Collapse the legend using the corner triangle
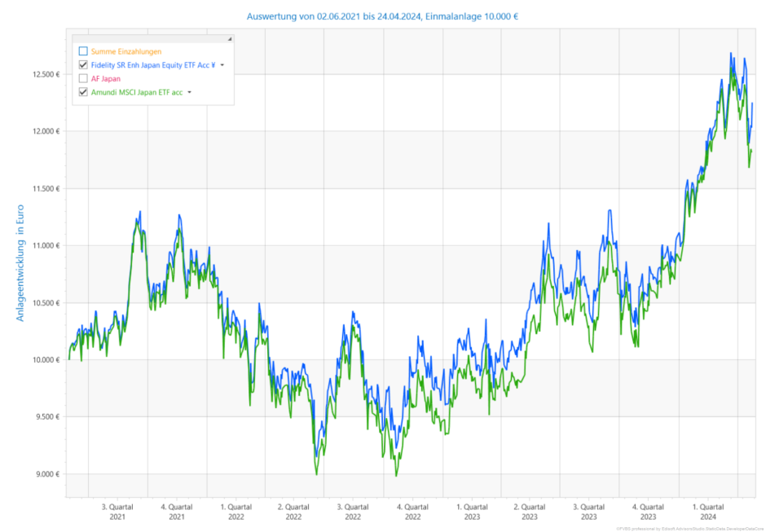766x532 pixels. [229, 39]
